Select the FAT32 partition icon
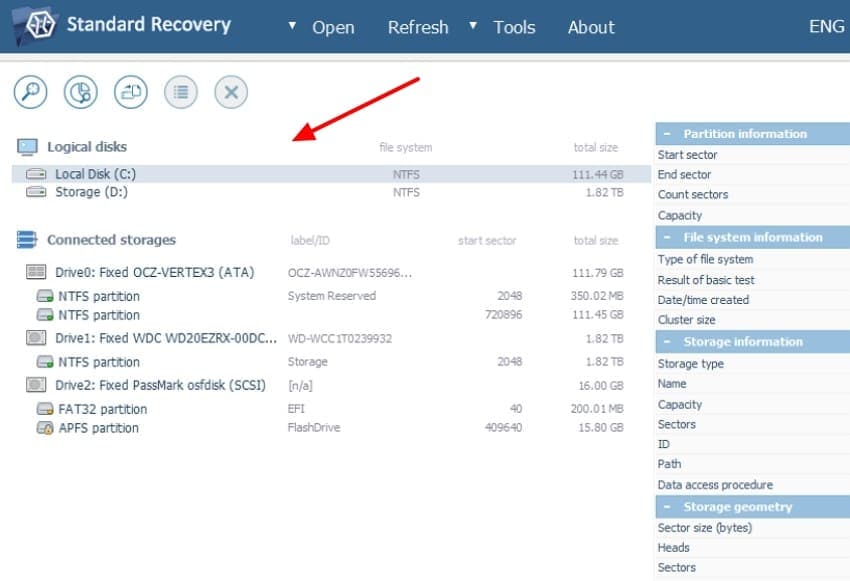The image size is (850, 581). point(45,408)
